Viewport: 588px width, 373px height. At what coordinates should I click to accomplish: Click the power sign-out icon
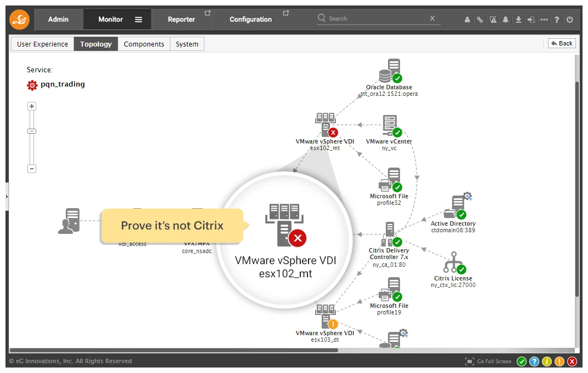coord(569,20)
